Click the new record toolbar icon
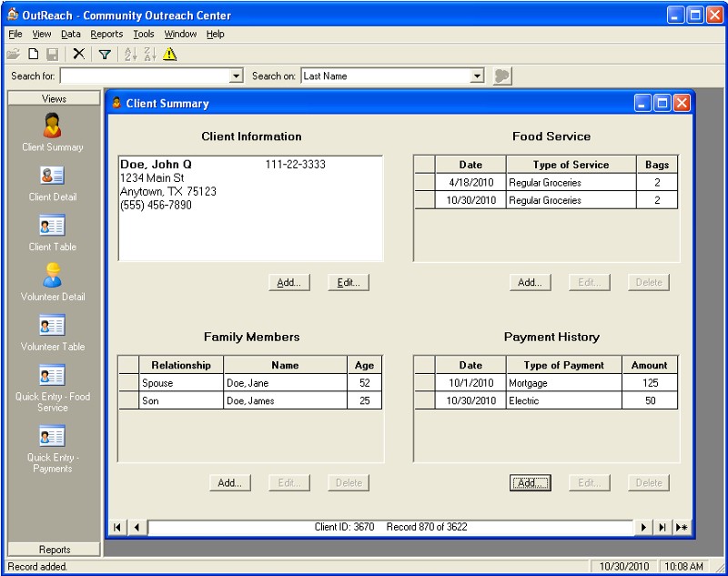728x576 pixels. tap(34, 55)
